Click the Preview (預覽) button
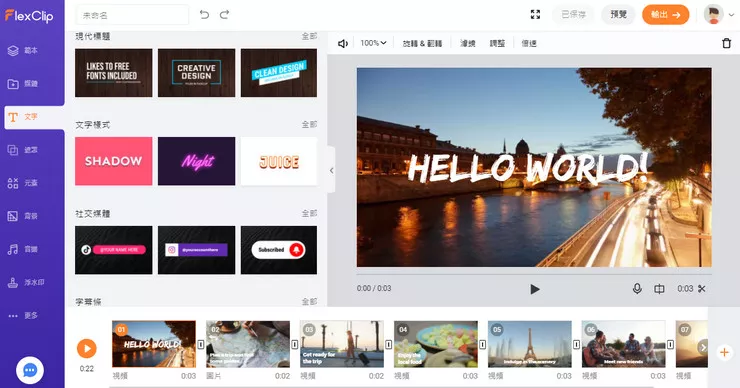740x388 pixels. (x=618, y=15)
